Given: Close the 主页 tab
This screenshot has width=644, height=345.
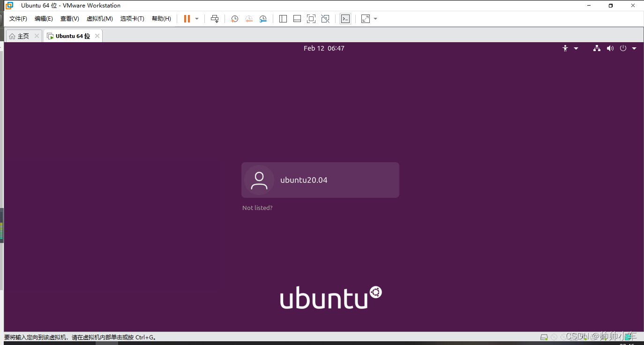Looking at the screenshot, I should pyautogui.click(x=37, y=36).
